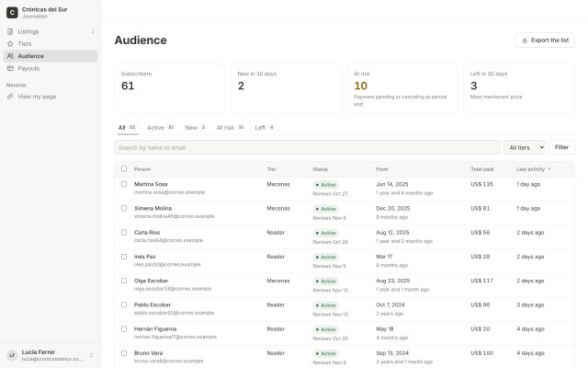Sort table by Person column header
This screenshot has height=368, width=588.
click(142, 169)
